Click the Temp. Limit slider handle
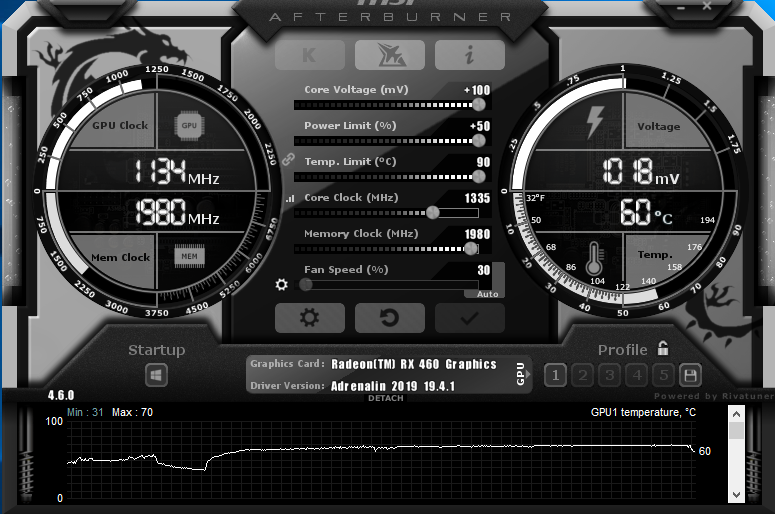 click(x=478, y=176)
